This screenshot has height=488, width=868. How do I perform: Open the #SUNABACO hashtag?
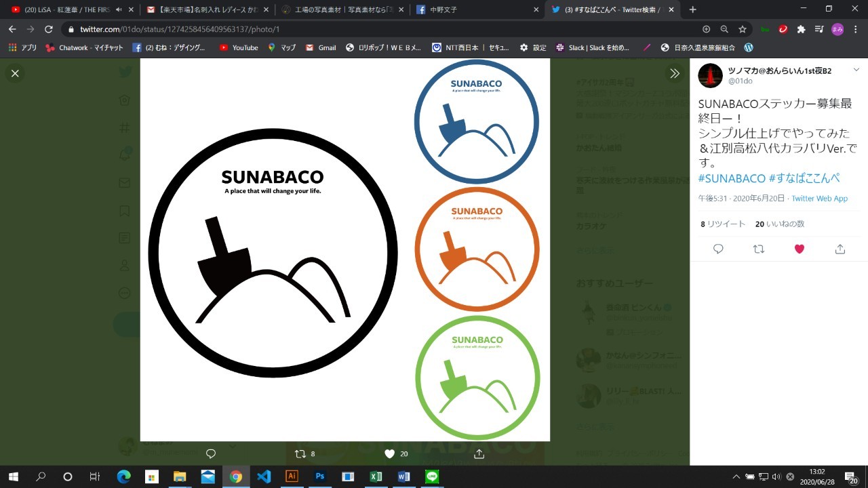[x=732, y=178]
